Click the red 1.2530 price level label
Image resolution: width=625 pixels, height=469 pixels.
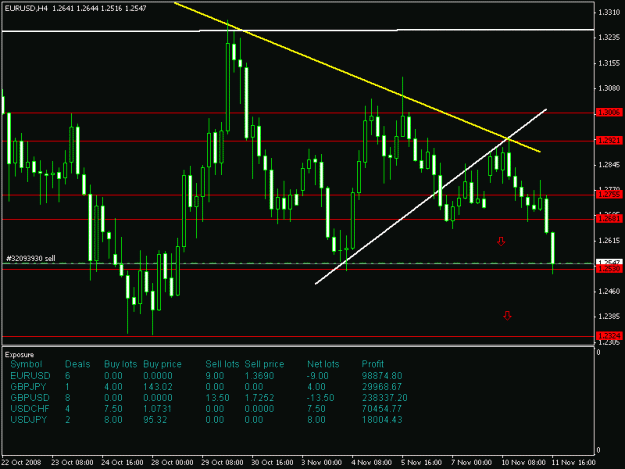coord(609,269)
